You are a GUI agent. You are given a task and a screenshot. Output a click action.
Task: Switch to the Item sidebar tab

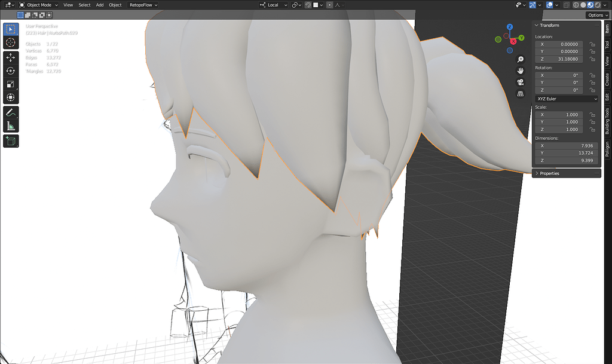[x=607, y=29]
